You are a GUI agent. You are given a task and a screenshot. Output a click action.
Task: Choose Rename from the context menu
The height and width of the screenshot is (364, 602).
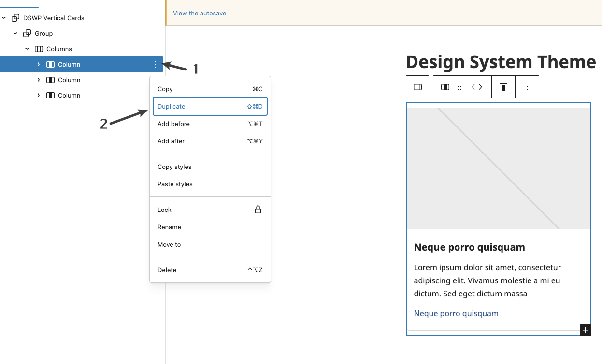[x=210, y=227]
